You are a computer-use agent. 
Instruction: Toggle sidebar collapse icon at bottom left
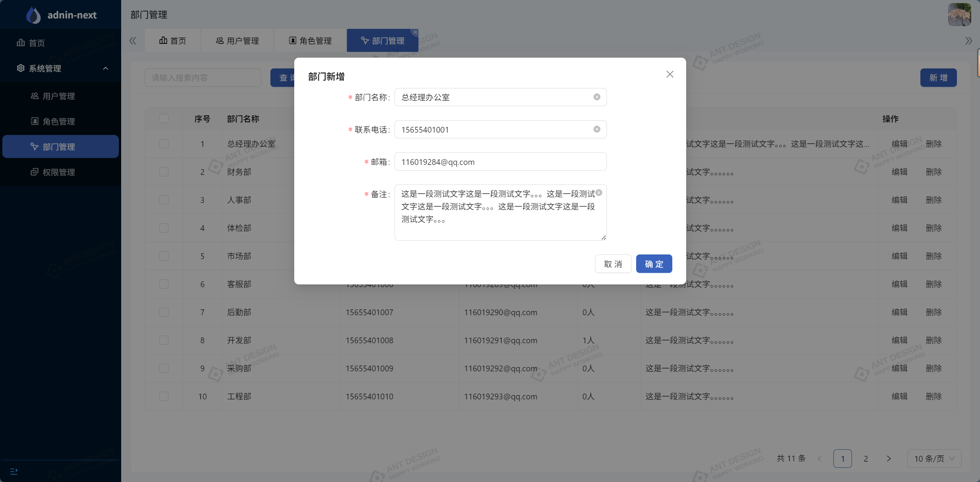pos(14,471)
